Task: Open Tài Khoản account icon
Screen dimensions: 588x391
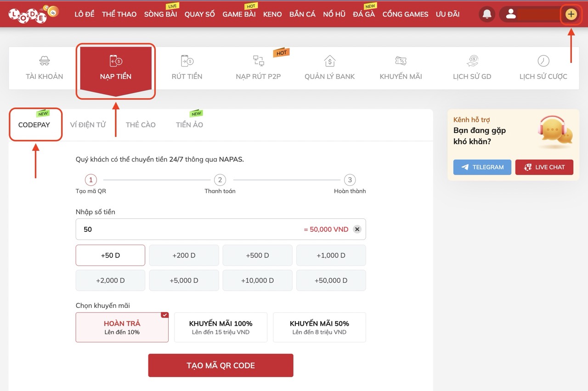Action: [45, 61]
